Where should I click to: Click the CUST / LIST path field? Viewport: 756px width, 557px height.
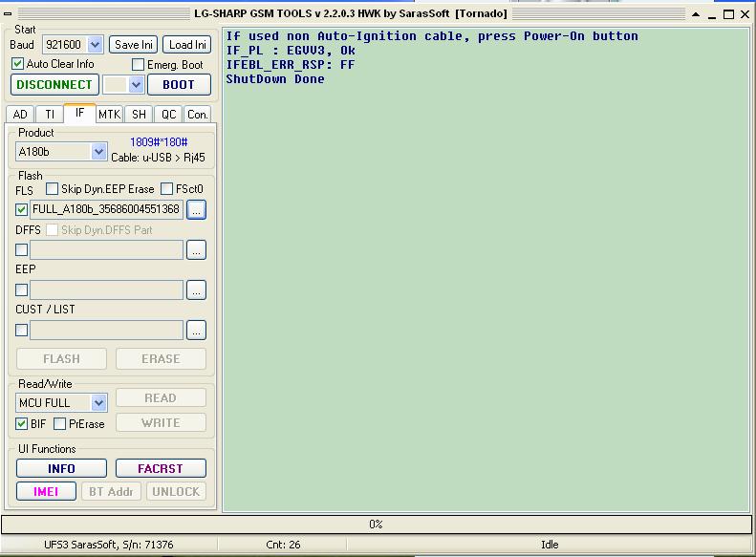pos(106,330)
